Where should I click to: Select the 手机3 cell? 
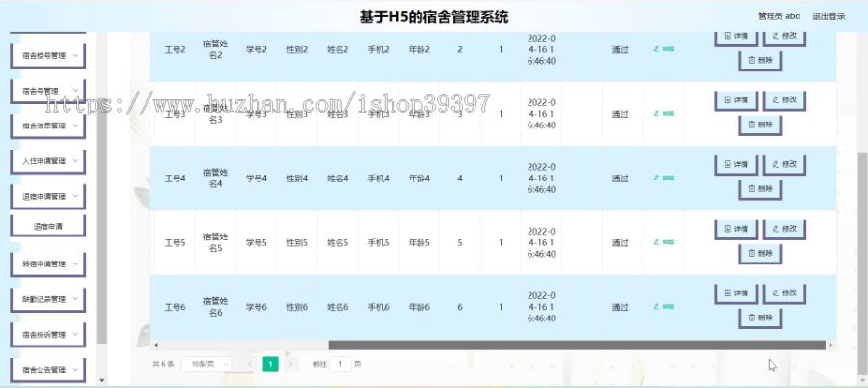[x=379, y=114]
